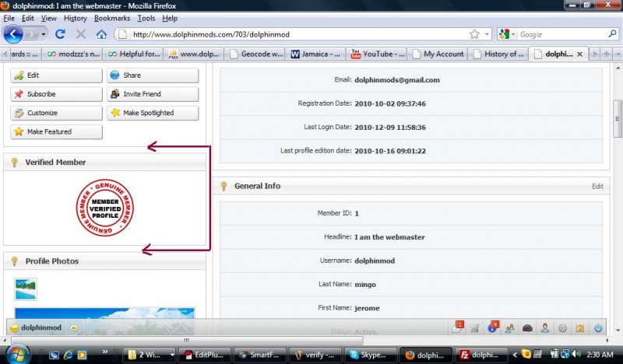Viewport: 623px width, 364px height.
Task: Open the Windows Start orb
Action: (x=17, y=354)
